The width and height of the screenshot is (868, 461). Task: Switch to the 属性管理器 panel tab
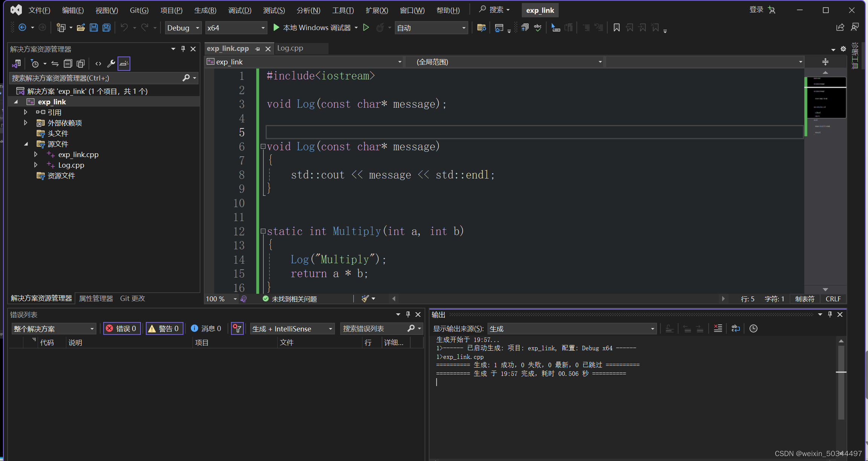96,298
